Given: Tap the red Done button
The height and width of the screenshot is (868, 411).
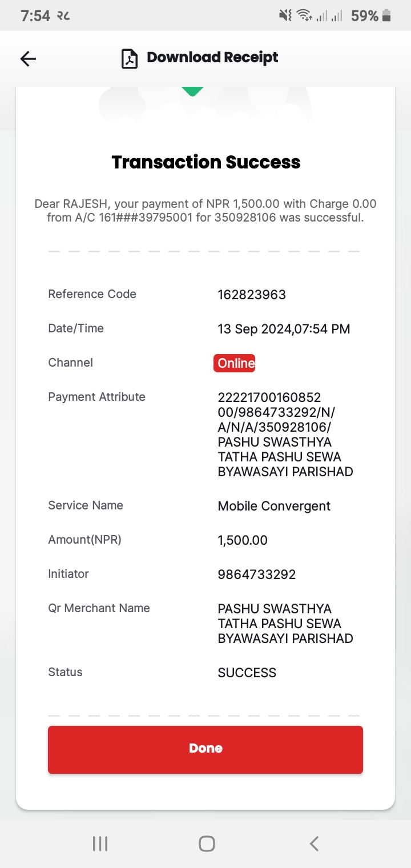Looking at the screenshot, I should coord(205,749).
